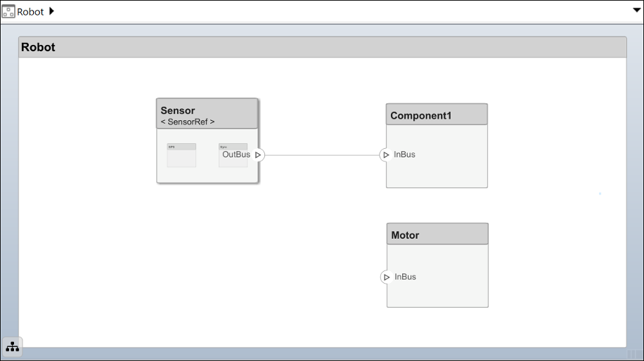Click the InBus port arrow on Component1
Viewport: 644px width, 361px height.
tap(385, 155)
